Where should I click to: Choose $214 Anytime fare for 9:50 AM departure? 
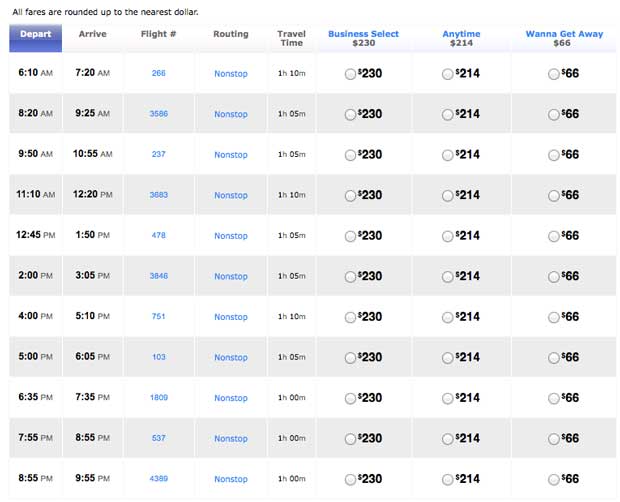(447, 155)
